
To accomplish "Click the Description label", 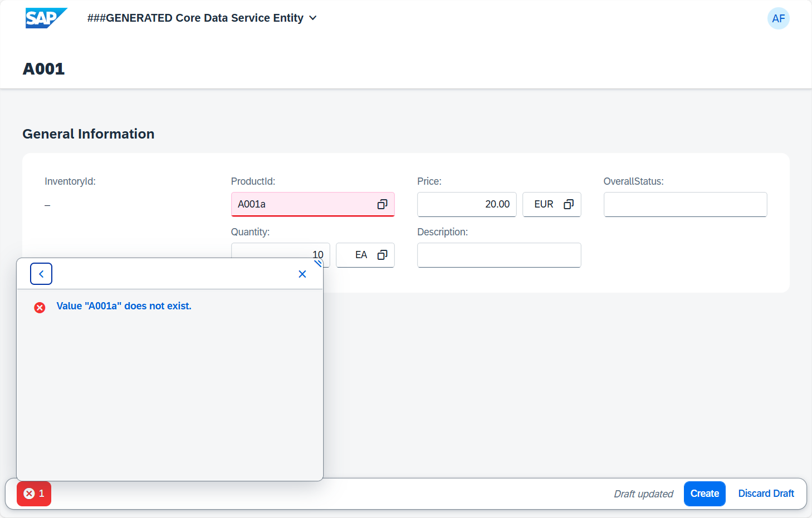I will click(442, 232).
